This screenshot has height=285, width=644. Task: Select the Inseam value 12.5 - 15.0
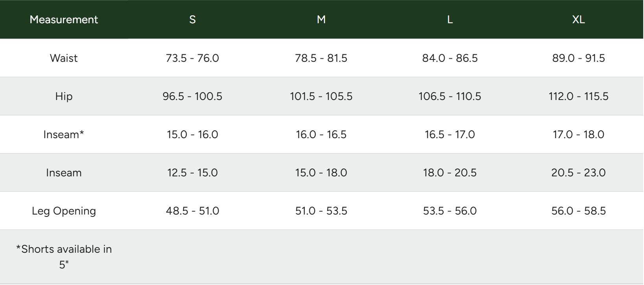(192, 173)
